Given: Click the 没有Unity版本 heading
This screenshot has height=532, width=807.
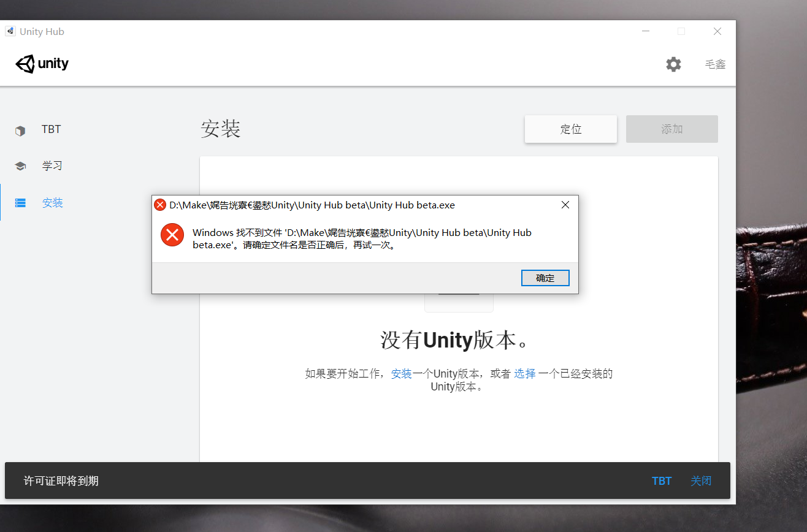Looking at the screenshot, I should (454, 340).
